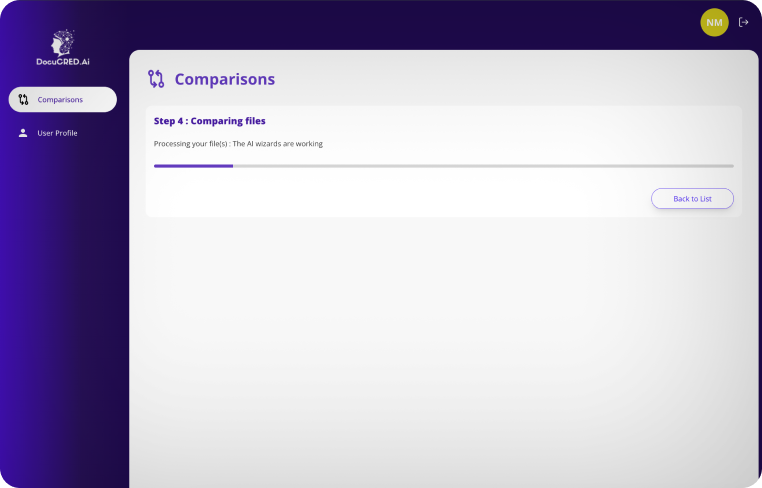Click the Comparisons page heading text
Image resolution: width=762 pixels, height=488 pixels.
[x=225, y=79]
